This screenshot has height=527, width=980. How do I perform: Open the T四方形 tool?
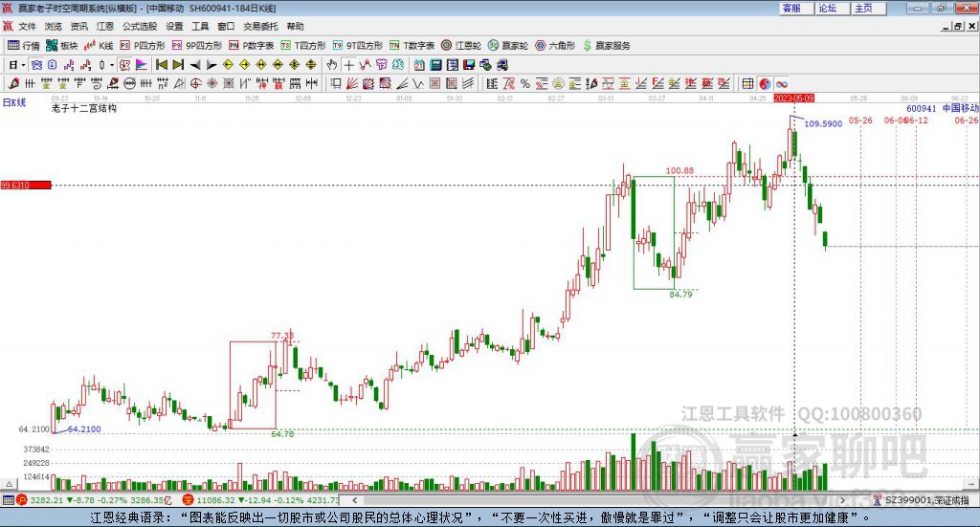tap(303, 46)
